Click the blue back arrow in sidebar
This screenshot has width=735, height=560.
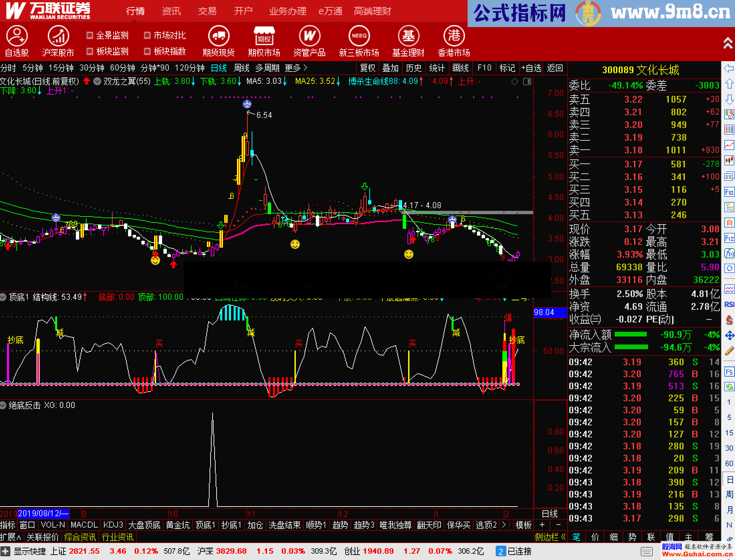click(x=729, y=68)
